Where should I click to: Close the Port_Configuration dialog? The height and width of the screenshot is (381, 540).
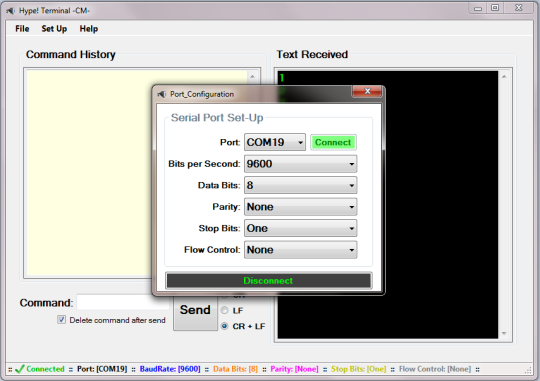tap(367, 91)
